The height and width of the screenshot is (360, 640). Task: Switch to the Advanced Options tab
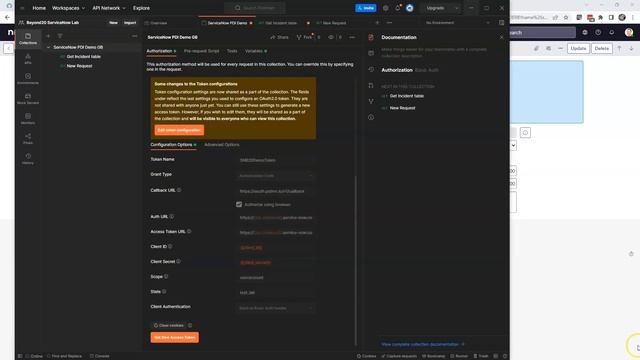point(222,145)
